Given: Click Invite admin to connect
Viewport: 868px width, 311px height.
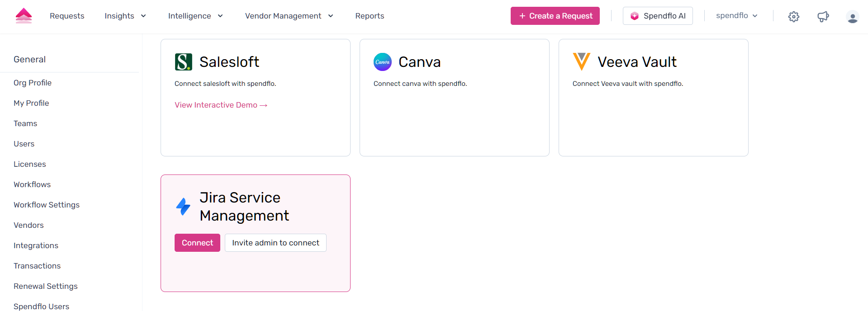Looking at the screenshot, I should [275, 243].
